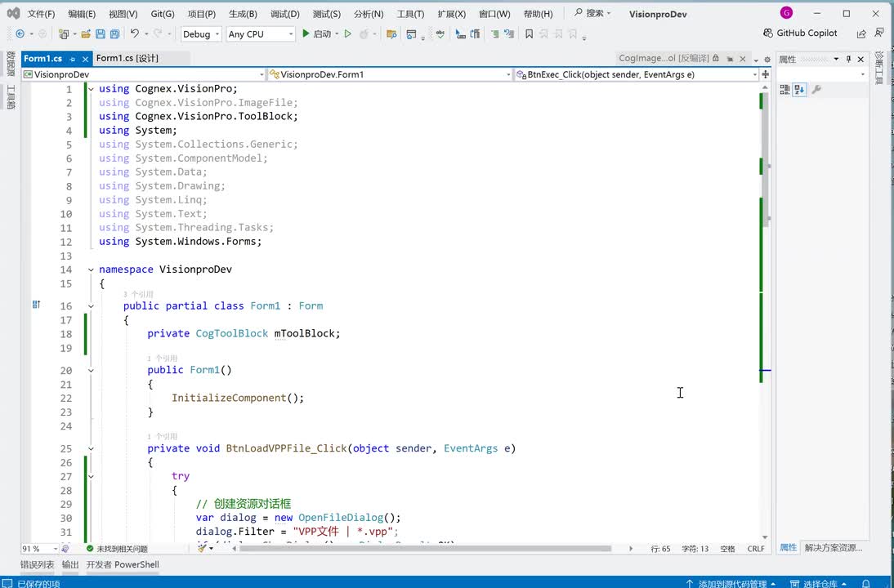Click the new project icon in toolbar
This screenshot has height=588, width=894.
pos(63,34)
